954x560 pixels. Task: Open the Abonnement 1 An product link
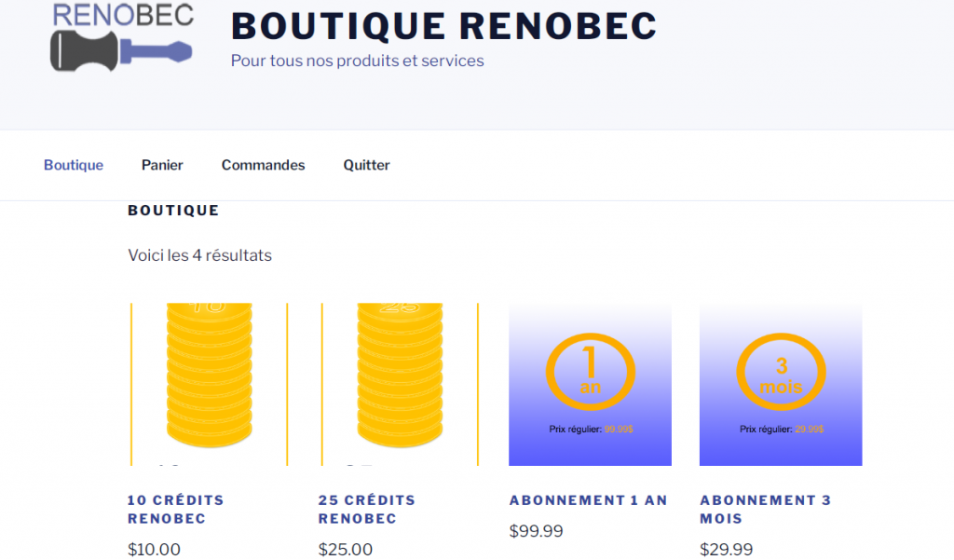coord(588,500)
